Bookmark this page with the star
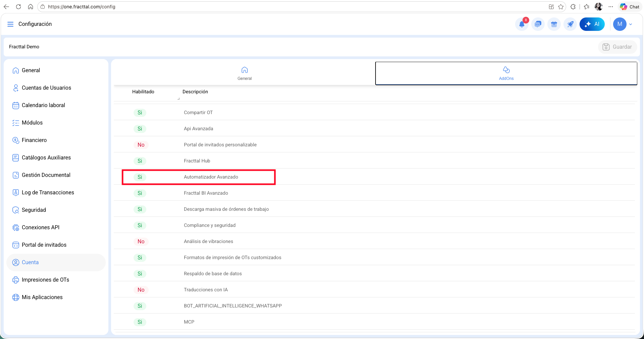 pyautogui.click(x=561, y=7)
